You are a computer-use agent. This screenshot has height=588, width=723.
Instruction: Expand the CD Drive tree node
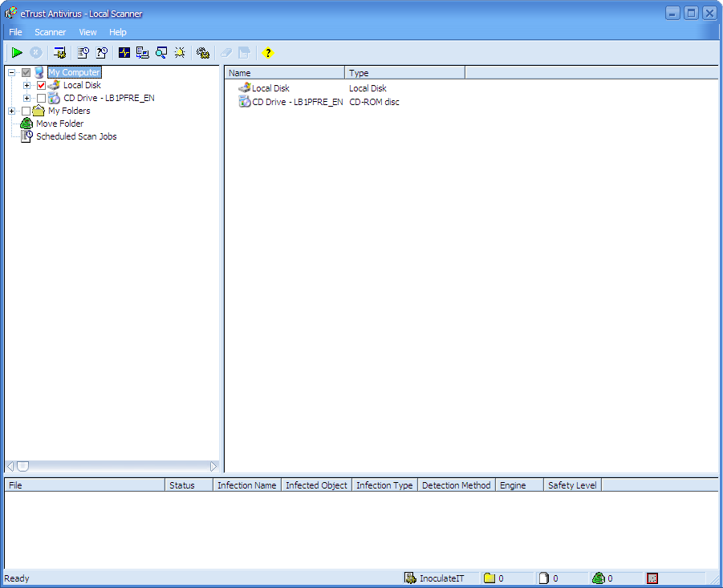coord(26,98)
